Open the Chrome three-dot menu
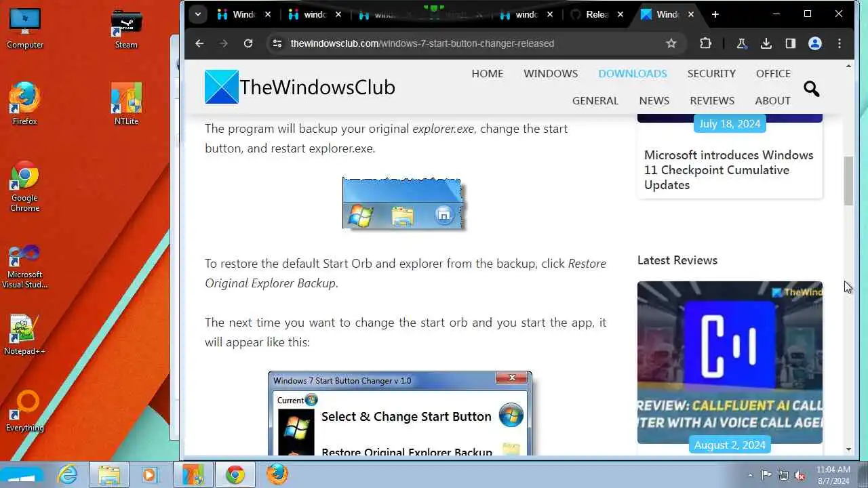This screenshot has width=868, height=488. (840, 43)
